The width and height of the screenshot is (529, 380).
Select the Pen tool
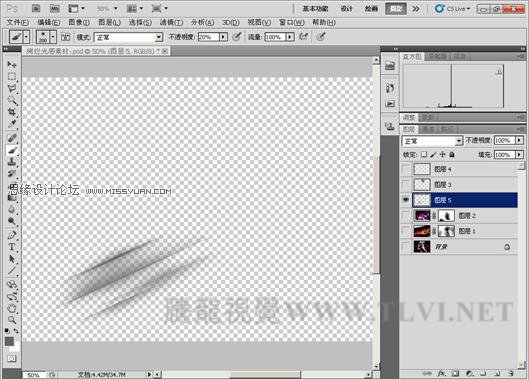click(12, 235)
